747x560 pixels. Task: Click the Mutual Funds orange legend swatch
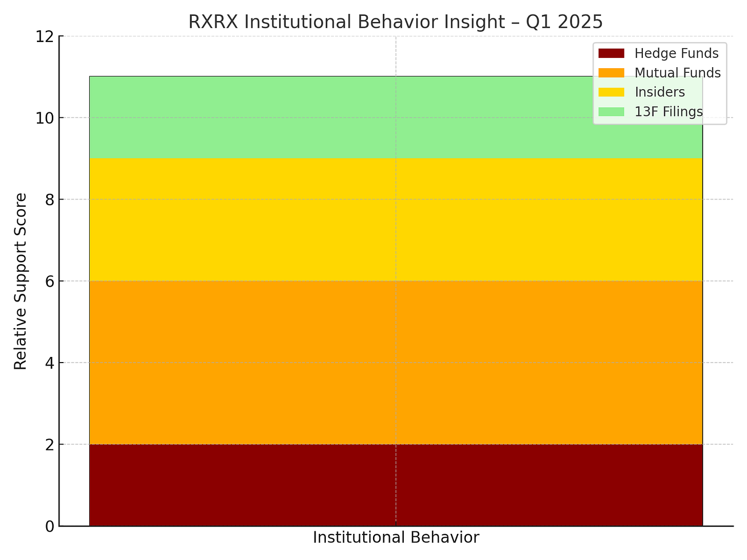click(611, 73)
